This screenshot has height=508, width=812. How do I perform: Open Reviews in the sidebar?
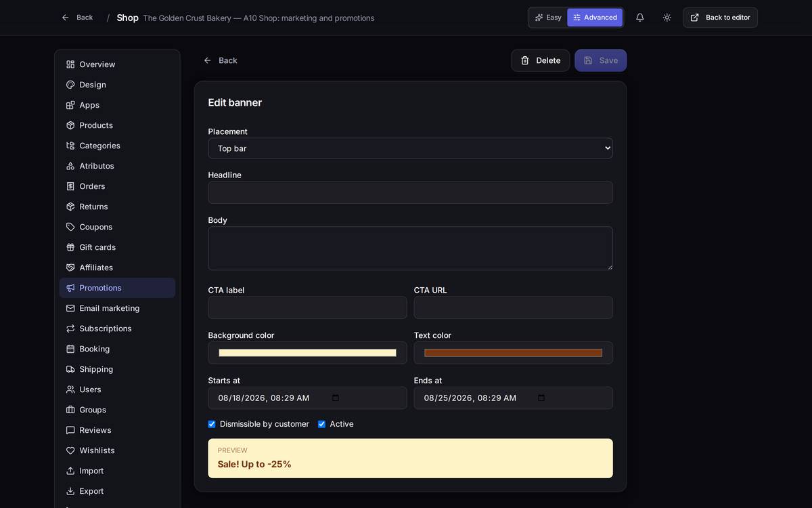(x=117, y=430)
